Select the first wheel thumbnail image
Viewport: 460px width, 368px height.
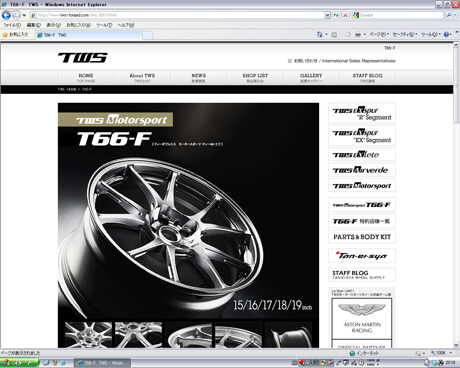pos(88,335)
